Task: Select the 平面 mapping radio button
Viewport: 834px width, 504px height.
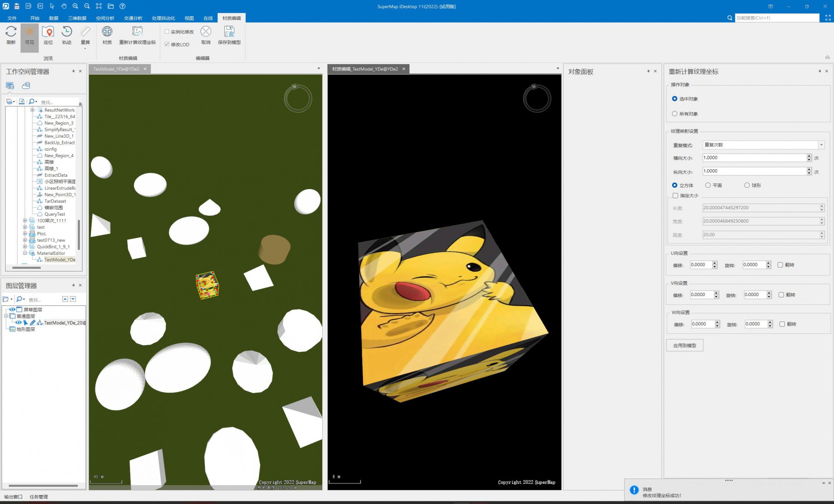Action: [708, 185]
